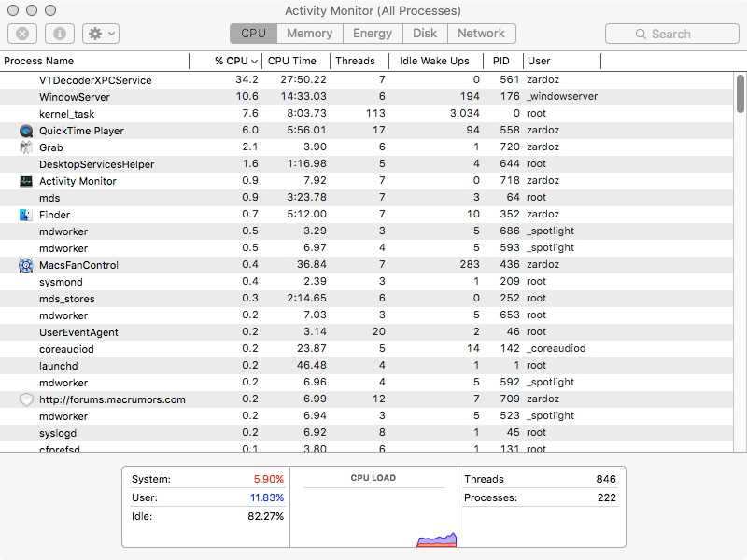Sort by User column header
The width and height of the screenshot is (747, 560).
click(562, 61)
